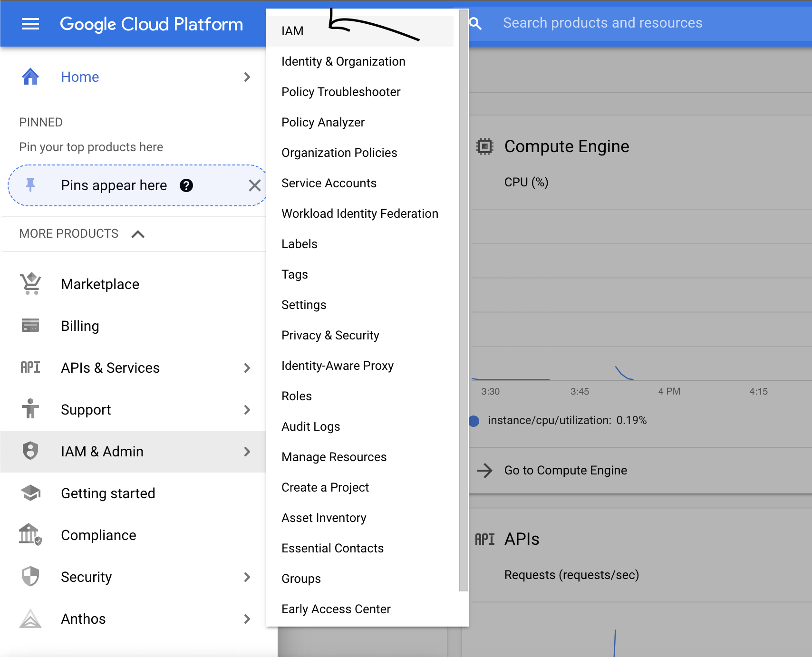Click the search magnifier icon
The width and height of the screenshot is (812, 657).
pos(475,23)
